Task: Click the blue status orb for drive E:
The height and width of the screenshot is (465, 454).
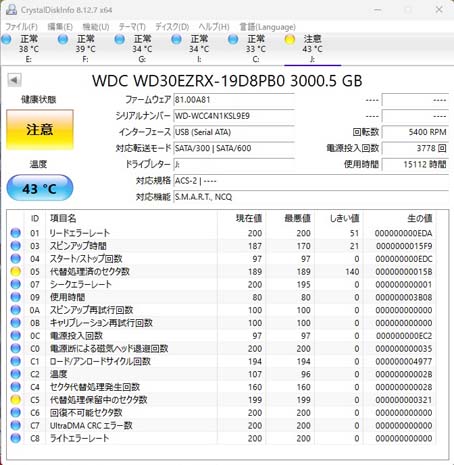Action: click(6, 39)
